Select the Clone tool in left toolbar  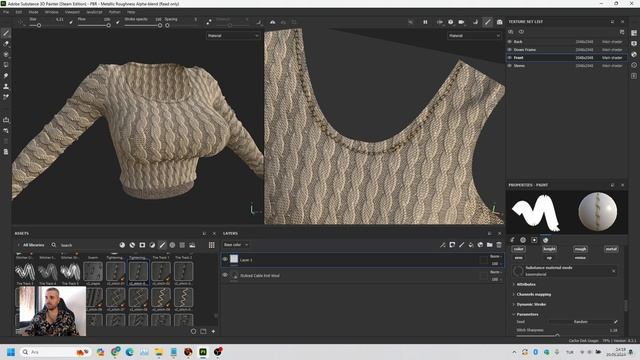tap(6, 86)
